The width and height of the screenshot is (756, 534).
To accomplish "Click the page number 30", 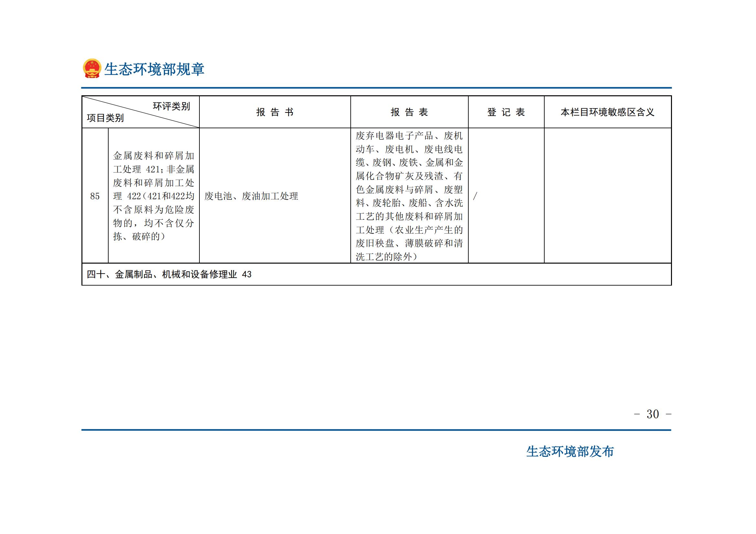I will click(653, 414).
